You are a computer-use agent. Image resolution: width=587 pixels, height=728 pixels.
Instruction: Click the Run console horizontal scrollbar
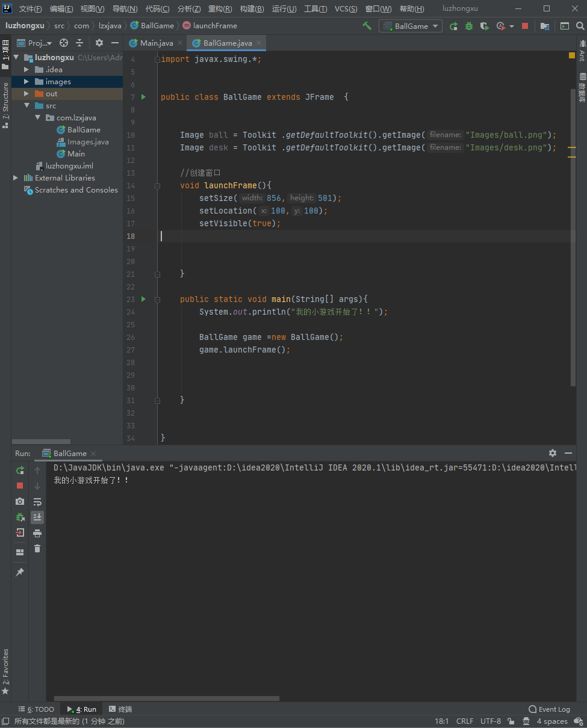click(167, 699)
